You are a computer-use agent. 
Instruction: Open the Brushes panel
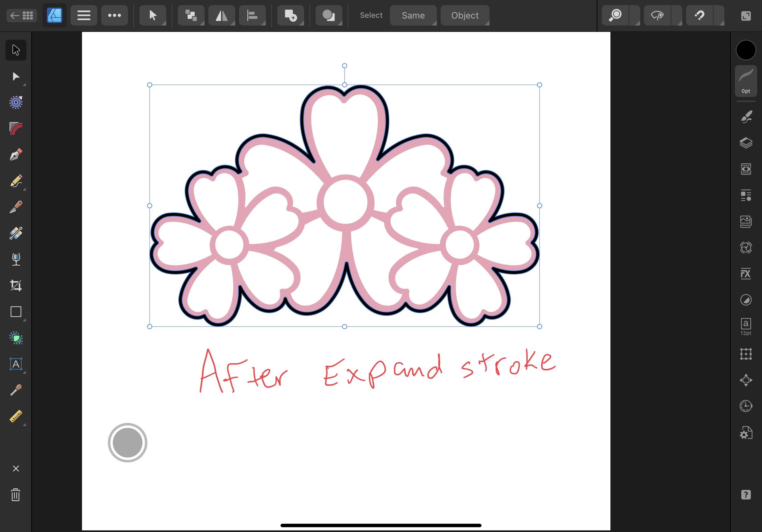click(746, 117)
